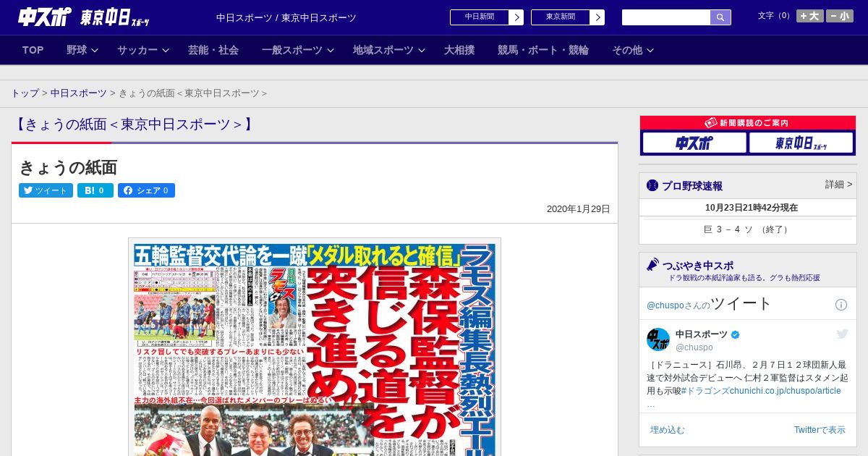The width and height of the screenshot is (868, 456).
Task: Increase text size with the +大 button
Action: click(809, 16)
